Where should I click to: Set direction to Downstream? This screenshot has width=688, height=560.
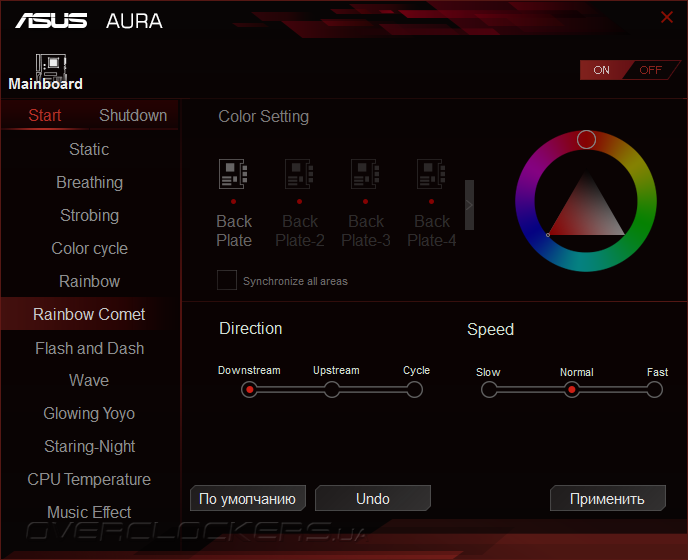pos(249,390)
